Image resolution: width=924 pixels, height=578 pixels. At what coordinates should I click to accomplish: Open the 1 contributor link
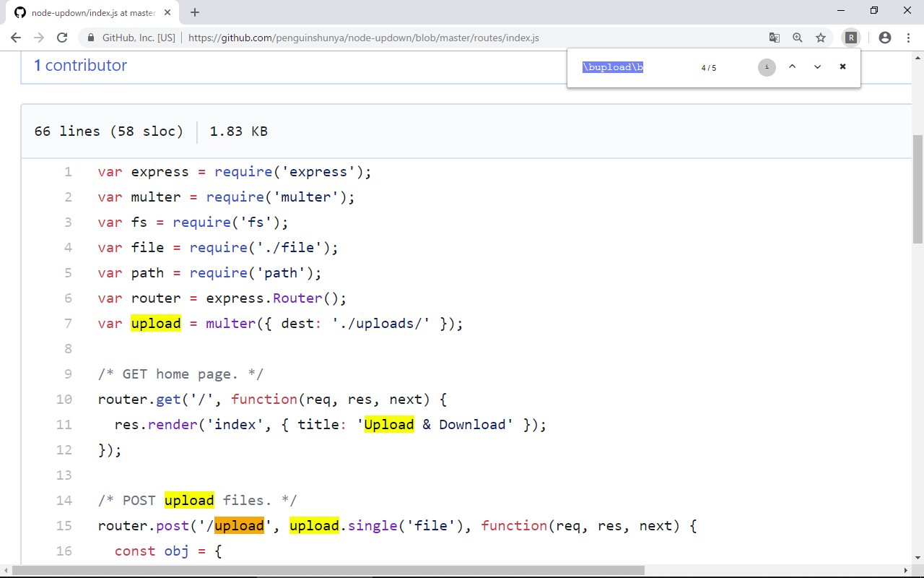(81, 65)
